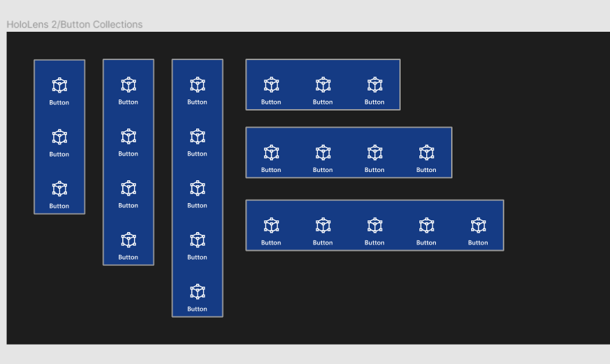Click first cube icon in five-button vertical collection

coord(198,85)
